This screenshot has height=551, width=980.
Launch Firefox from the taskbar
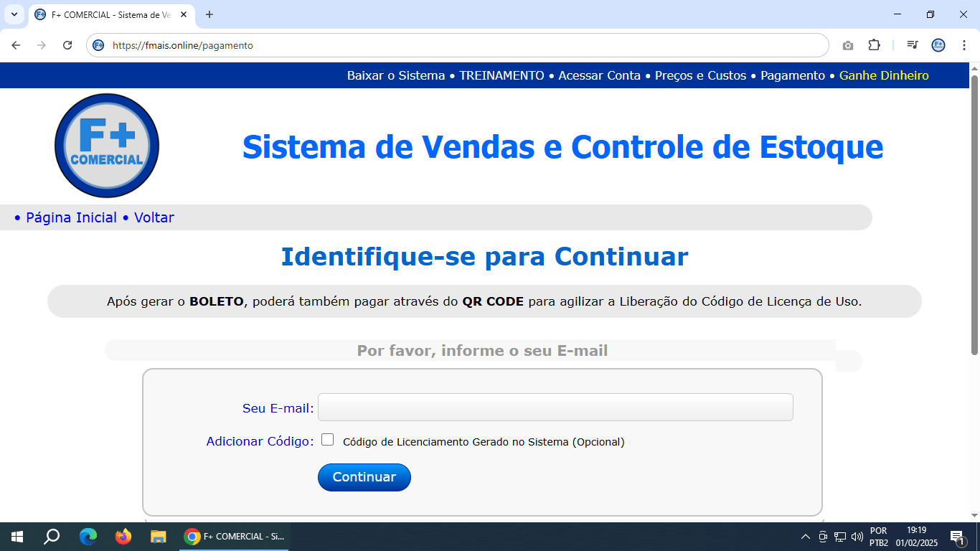click(x=122, y=536)
